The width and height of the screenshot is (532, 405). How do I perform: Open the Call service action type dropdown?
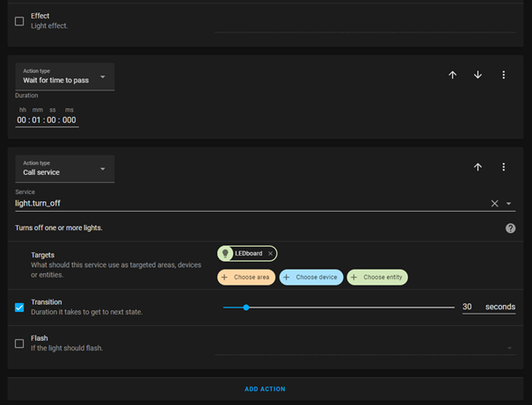[65, 169]
